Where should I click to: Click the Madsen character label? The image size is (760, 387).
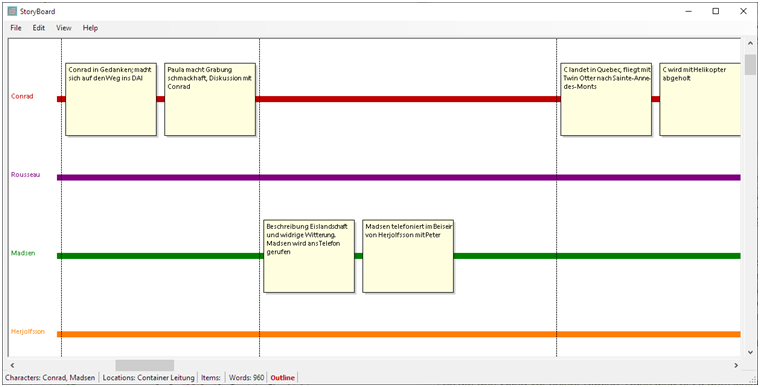pyautogui.click(x=23, y=253)
